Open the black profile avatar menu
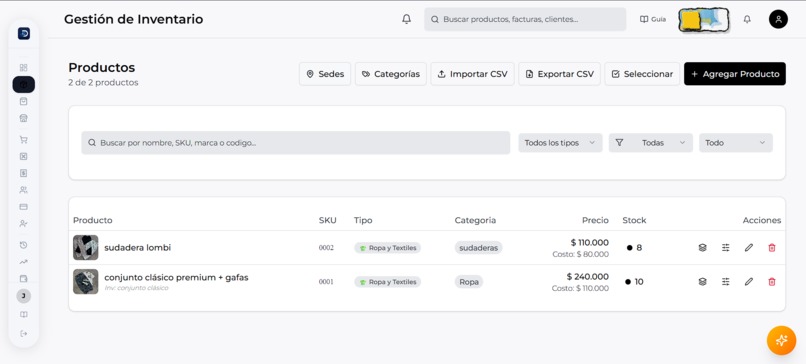This screenshot has width=806, height=364. [x=778, y=19]
